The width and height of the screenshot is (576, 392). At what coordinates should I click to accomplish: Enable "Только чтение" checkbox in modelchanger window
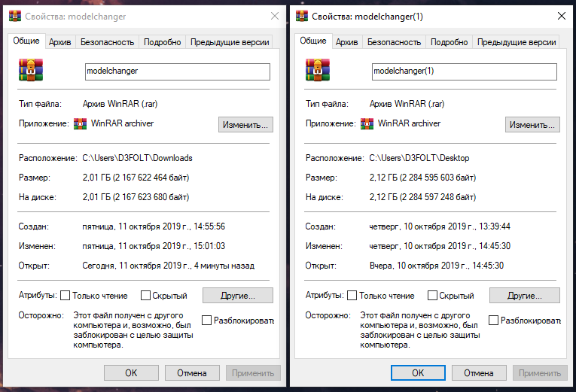[x=65, y=296]
